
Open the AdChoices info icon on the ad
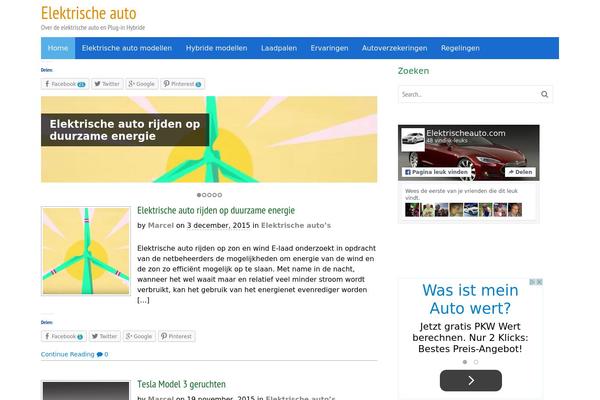pyautogui.click(x=533, y=282)
